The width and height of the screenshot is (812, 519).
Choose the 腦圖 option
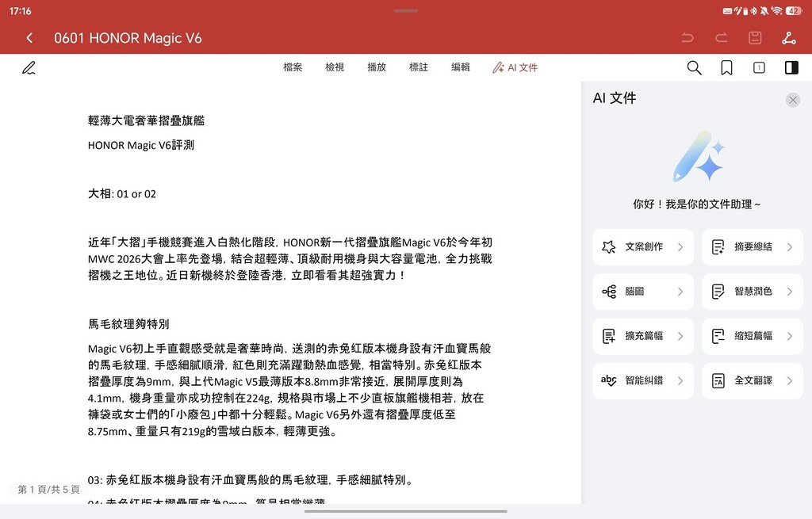643,292
